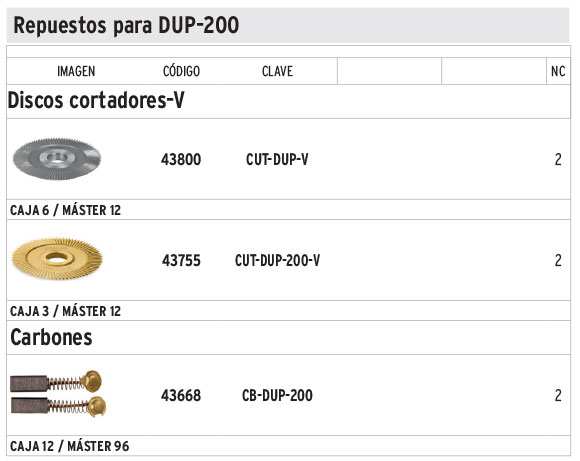
Task: Select product code 43668
Action: coord(181,396)
